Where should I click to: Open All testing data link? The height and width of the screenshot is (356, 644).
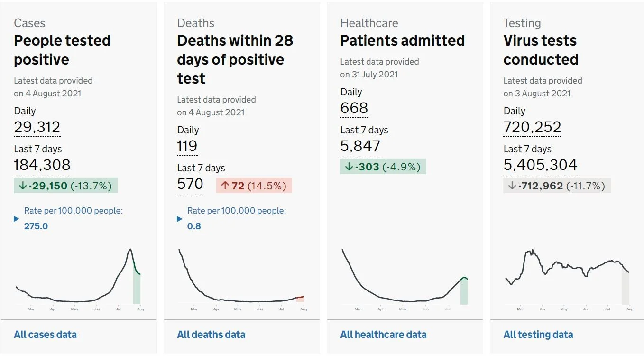point(538,335)
